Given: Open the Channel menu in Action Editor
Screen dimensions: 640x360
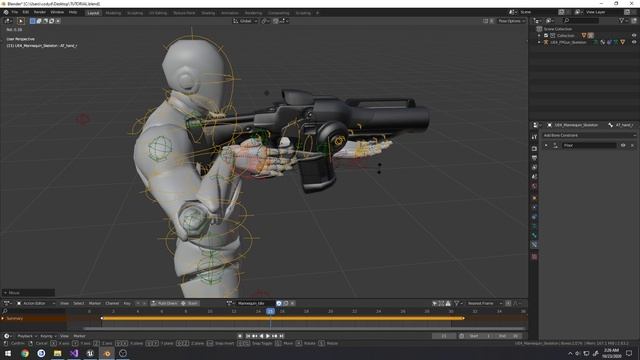Looking at the screenshot, I should [112, 303].
